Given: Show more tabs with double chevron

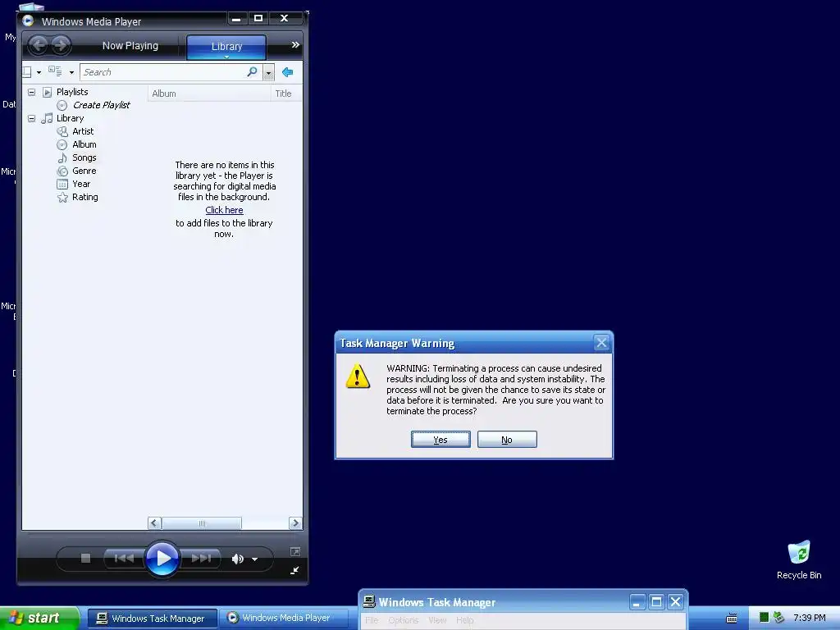Looking at the screenshot, I should [x=295, y=45].
